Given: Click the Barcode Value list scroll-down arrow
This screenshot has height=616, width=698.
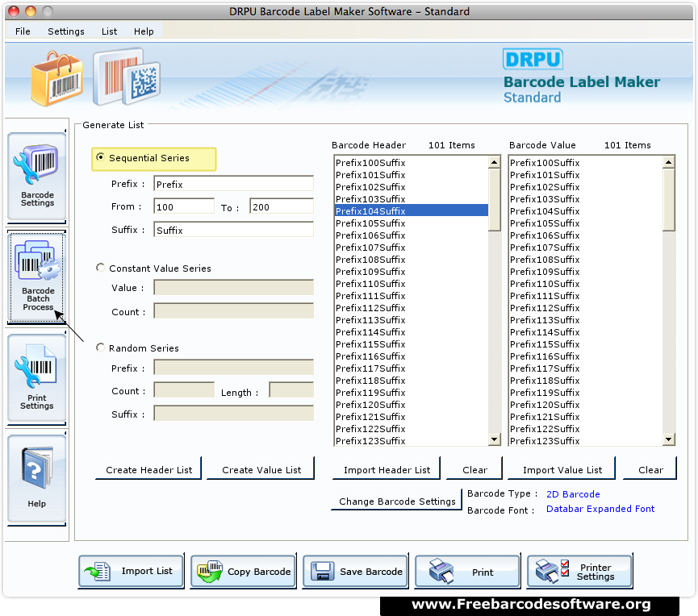Looking at the screenshot, I should pyautogui.click(x=669, y=439).
